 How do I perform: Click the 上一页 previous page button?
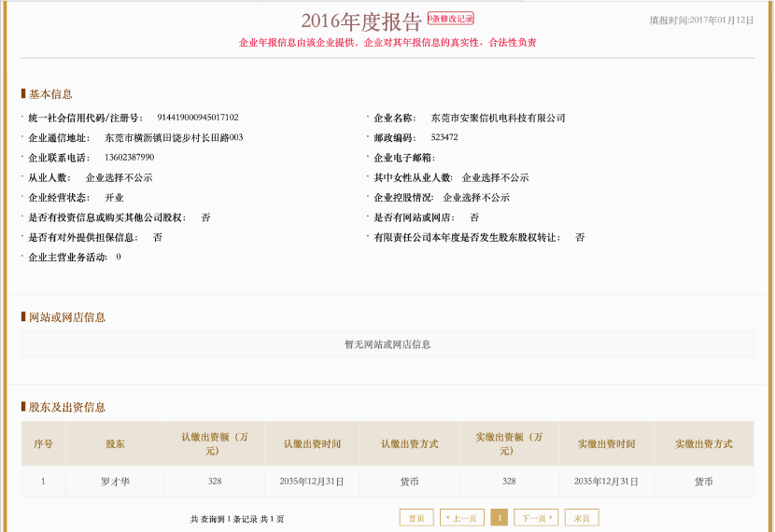tap(461, 518)
